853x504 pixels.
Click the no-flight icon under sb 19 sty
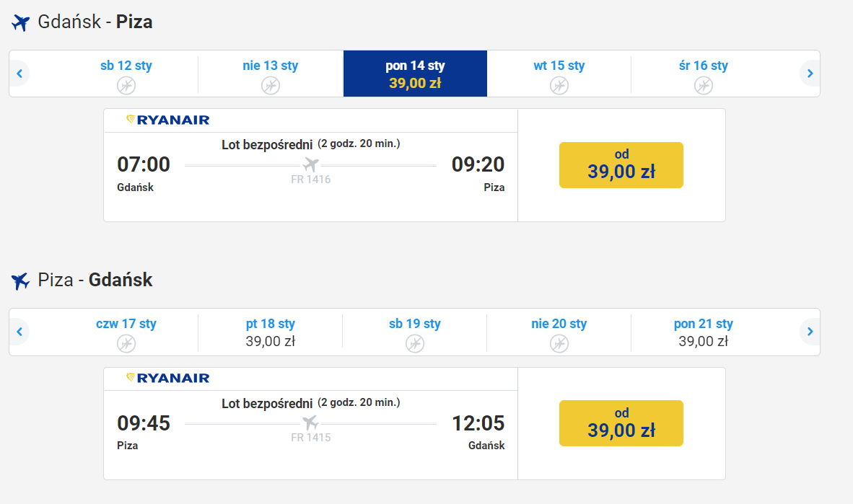click(414, 344)
